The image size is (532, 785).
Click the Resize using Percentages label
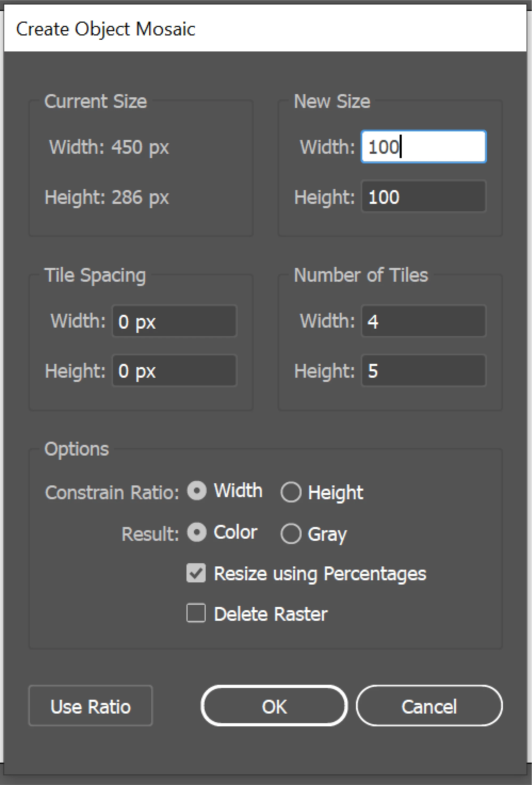[x=320, y=574]
